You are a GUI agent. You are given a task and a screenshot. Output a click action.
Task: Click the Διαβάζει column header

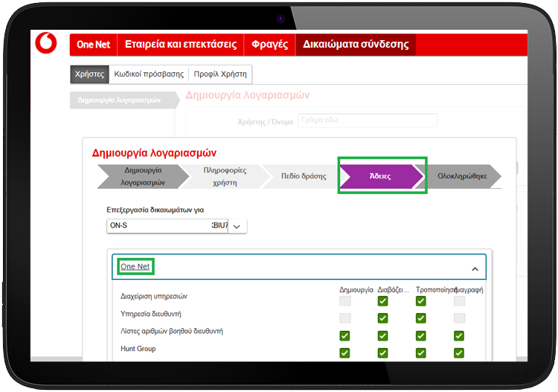394,290
